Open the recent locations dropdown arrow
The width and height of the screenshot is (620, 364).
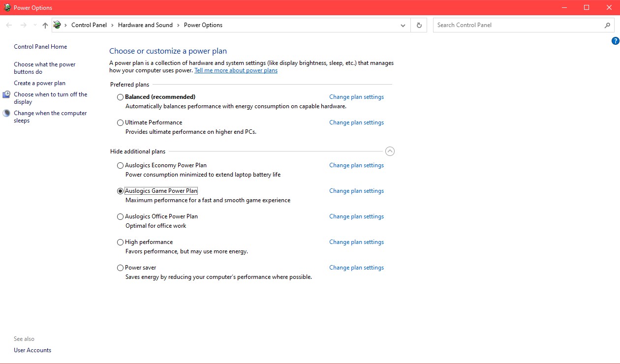[x=35, y=25]
